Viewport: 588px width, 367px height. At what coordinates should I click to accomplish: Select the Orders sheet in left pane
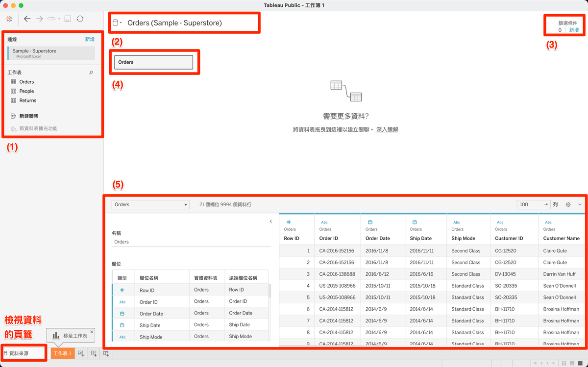27,82
